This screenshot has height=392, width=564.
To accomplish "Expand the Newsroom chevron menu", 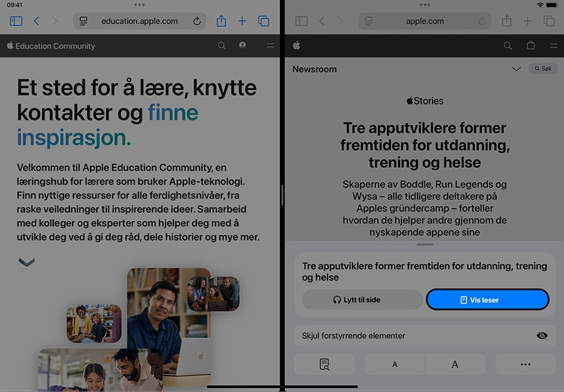I will click(516, 69).
